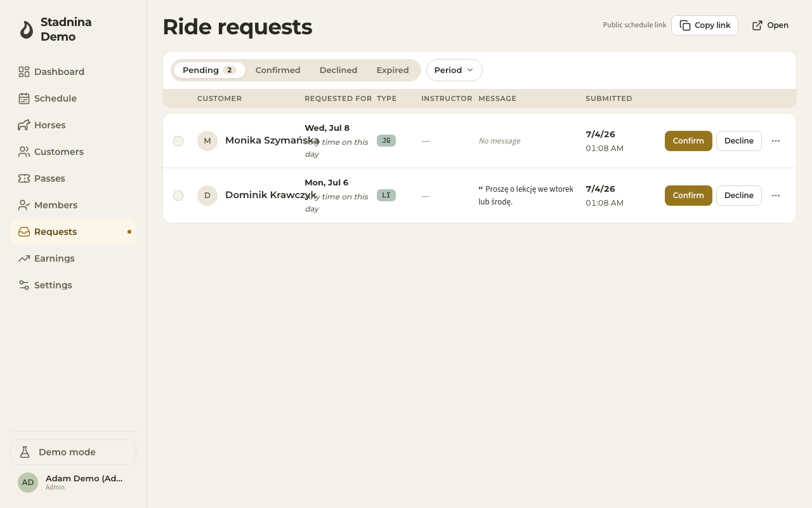Decline Dominik Krawczyk's ride request
This screenshot has width=812, height=508.
[739, 196]
